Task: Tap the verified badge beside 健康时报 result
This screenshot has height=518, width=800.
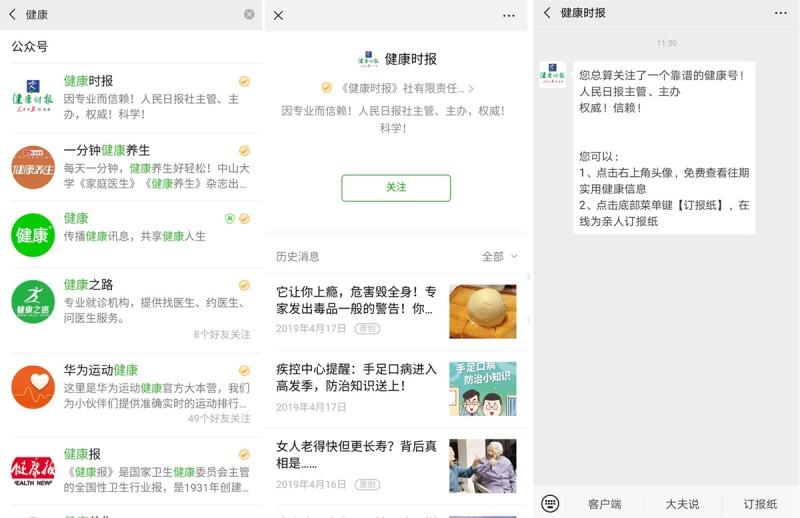Action: 244,81
